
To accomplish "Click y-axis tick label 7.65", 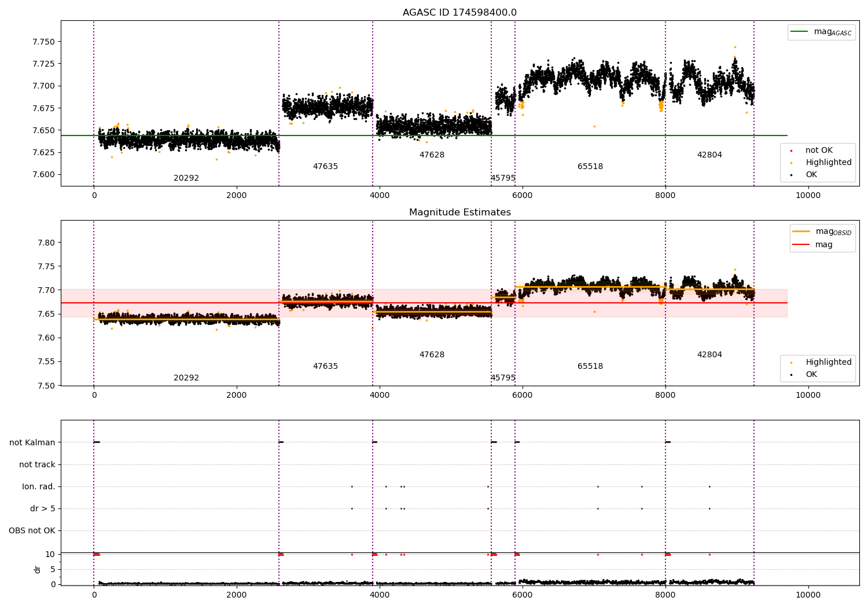I will click(x=46, y=314).
